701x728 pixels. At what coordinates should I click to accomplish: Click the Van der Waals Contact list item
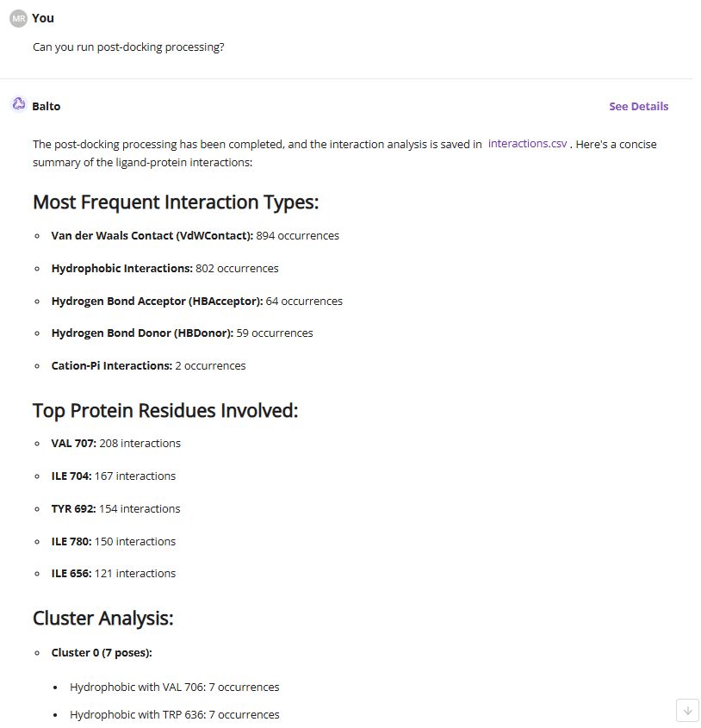tap(195, 235)
